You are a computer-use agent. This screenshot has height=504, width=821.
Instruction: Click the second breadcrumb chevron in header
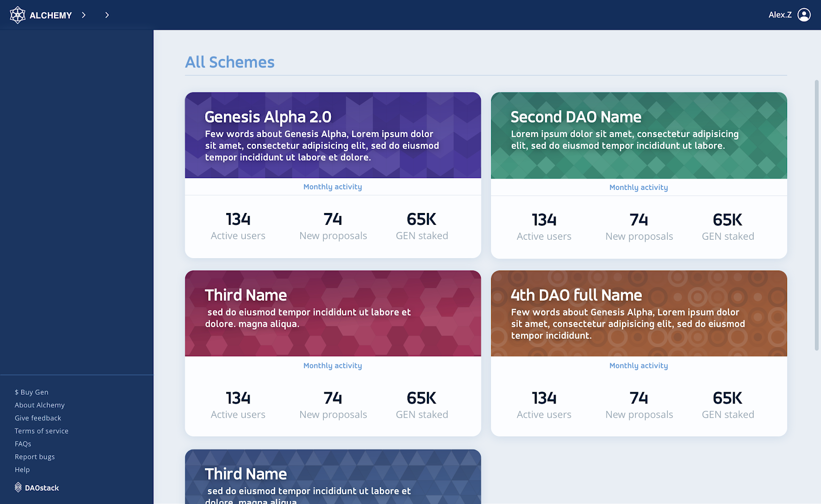(x=107, y=15)
